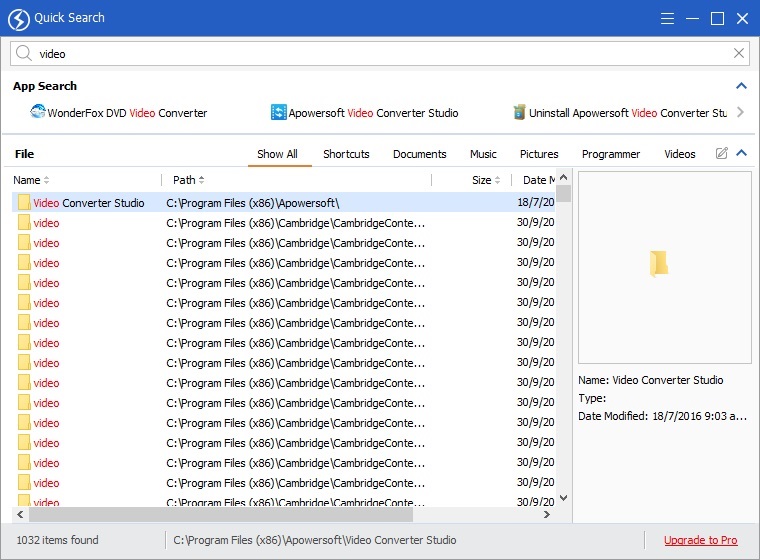This screenshot has height=560, width=760.
Task: Click Name: Video Converter Studio in details pane
Action: tap(650, 380)
